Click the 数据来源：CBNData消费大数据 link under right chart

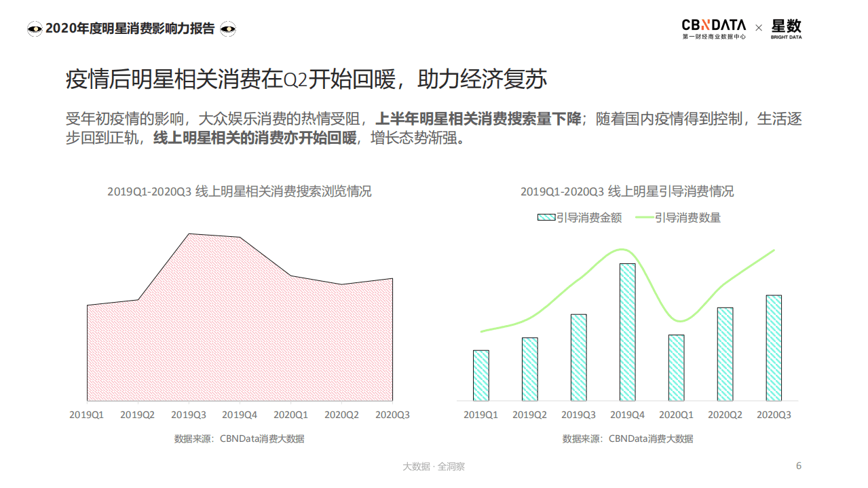(x=626, y=438)
